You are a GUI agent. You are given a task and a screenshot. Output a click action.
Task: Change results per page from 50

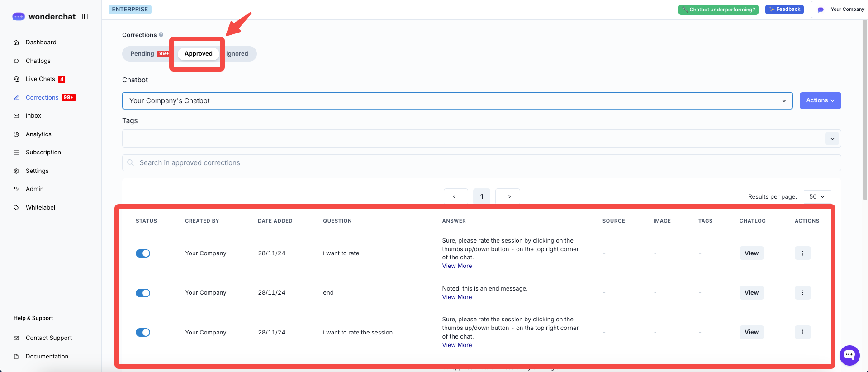pyautogui.click(x=817, y=196)
